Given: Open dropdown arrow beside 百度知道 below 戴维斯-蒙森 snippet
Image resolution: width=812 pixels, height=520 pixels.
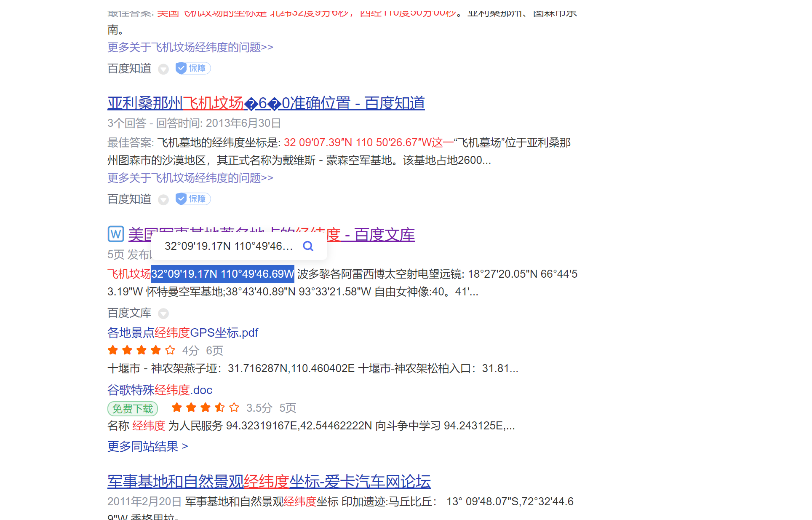Looking at the screenshot, I should pyautogui.click(x=163, y=199).
